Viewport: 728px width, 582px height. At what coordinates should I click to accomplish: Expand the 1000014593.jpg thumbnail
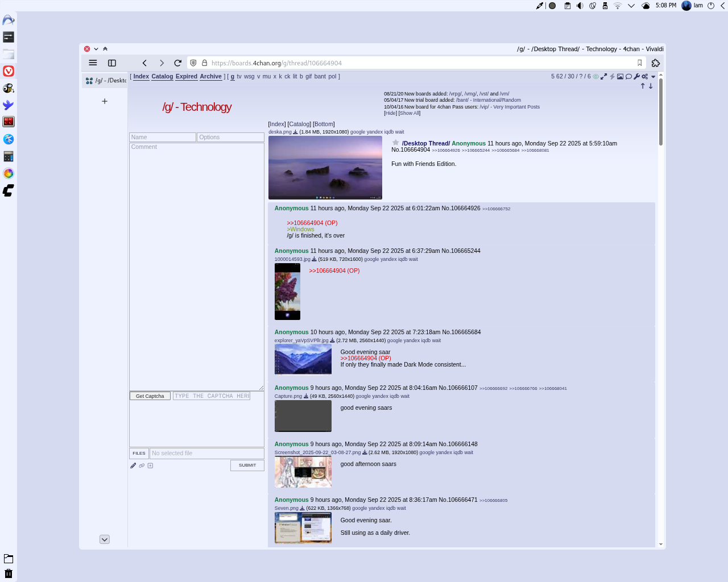287,292
